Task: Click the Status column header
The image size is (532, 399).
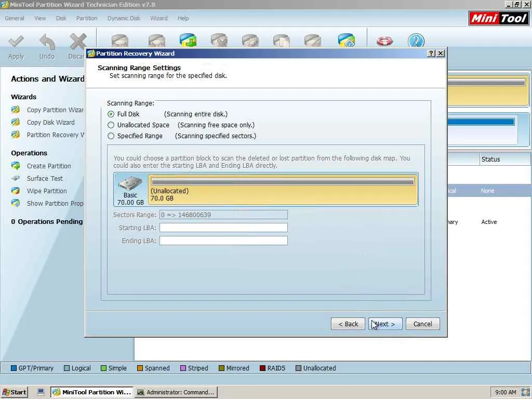Action: pos(505,159)
